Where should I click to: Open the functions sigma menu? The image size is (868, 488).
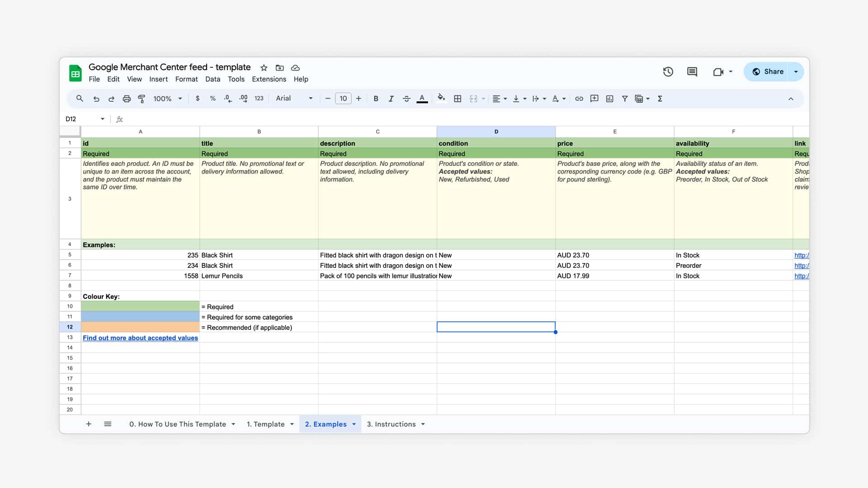coord(660,99)
